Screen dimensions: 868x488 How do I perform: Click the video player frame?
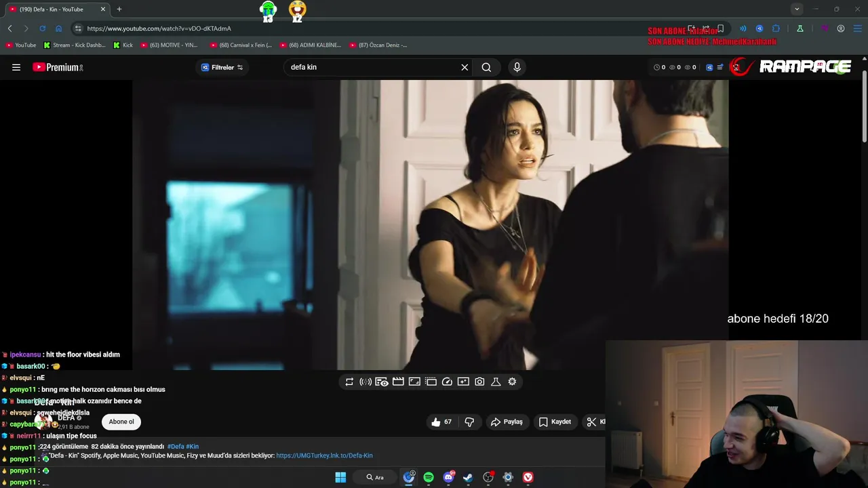point(431,225)
